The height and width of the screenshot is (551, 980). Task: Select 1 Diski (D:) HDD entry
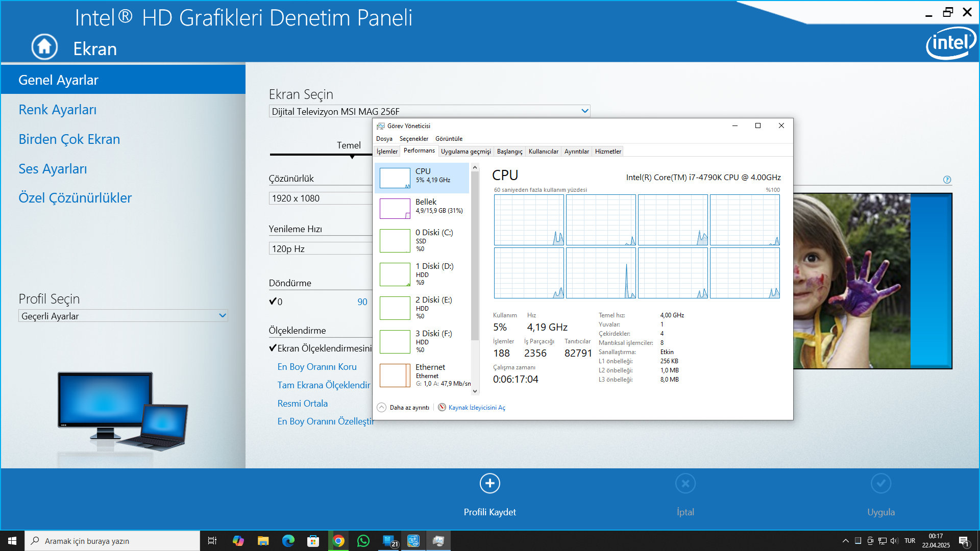coord(422,274)
